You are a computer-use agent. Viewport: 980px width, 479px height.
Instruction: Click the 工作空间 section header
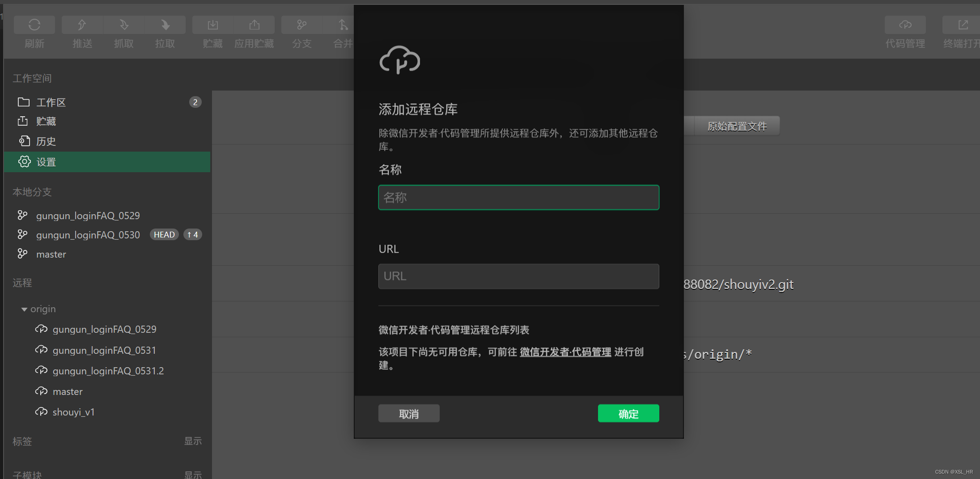coord(32,78)
